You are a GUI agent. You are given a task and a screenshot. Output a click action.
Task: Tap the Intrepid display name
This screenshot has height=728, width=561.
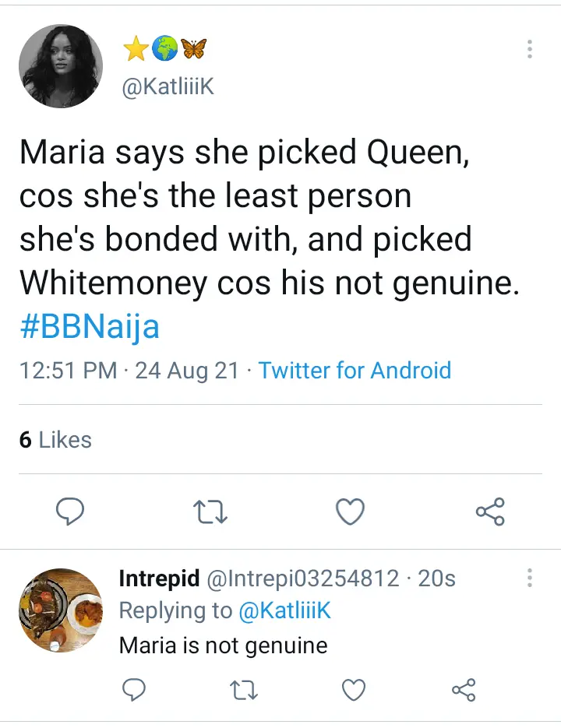(x=157, y=579)
